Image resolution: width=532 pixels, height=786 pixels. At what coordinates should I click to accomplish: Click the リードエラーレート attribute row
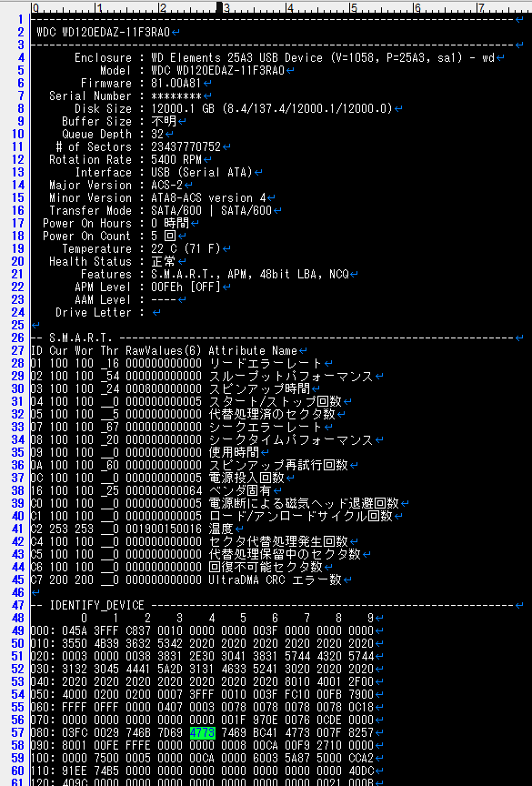click(176, 363)
